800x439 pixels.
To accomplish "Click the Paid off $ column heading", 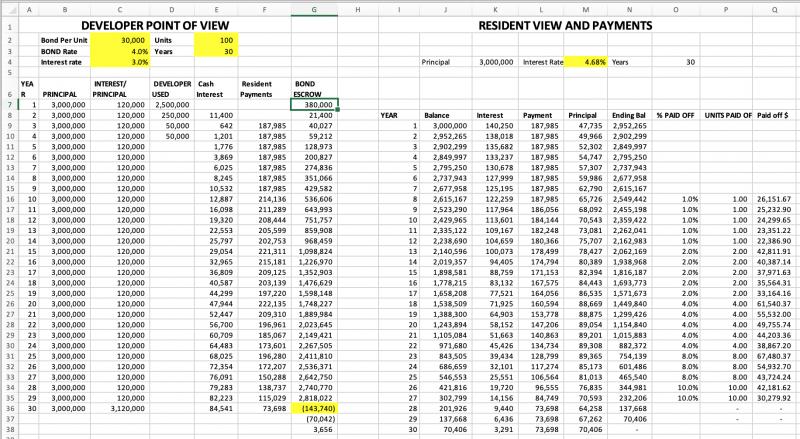I will tap(772, 115).
